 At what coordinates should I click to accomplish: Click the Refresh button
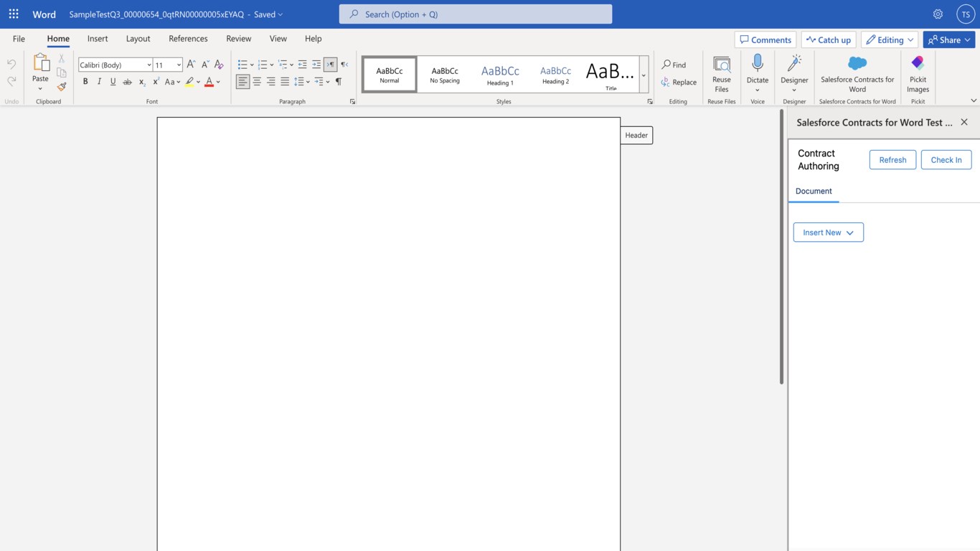(892, 160)
